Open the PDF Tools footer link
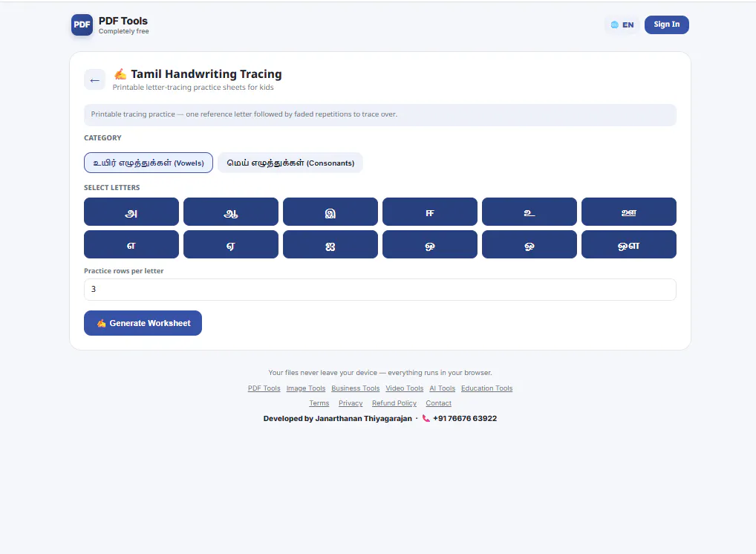 tap(264, 388)
